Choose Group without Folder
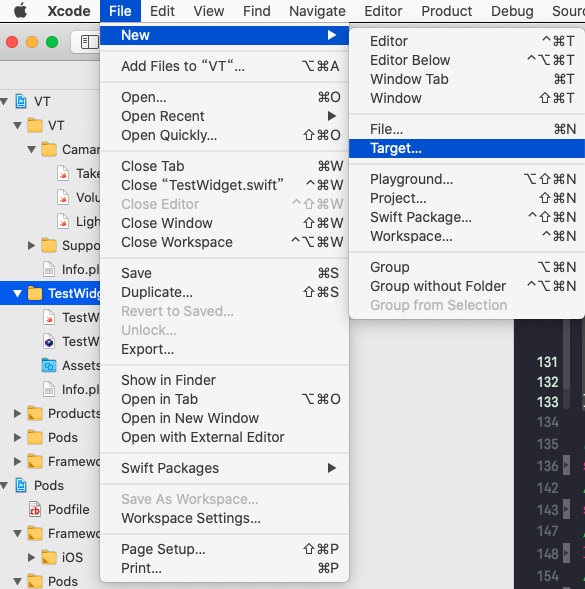 pos(467,286)
